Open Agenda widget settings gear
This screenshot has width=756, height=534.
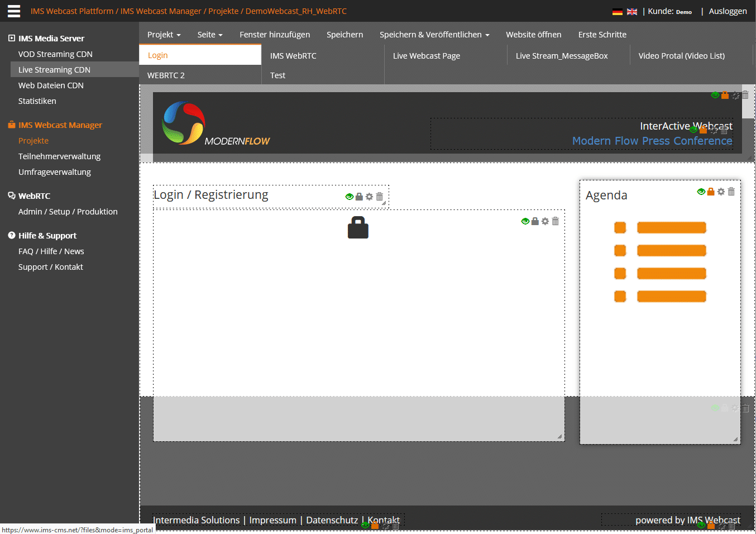721,192
